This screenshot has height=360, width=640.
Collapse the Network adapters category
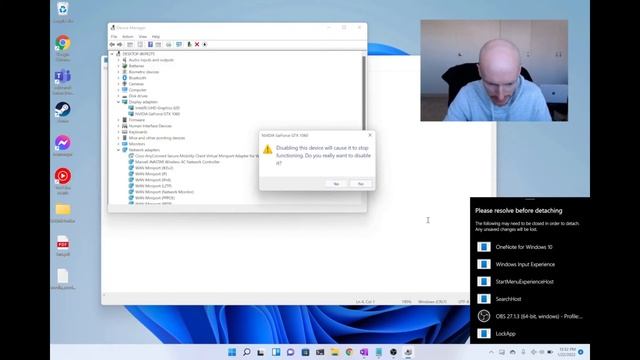pyautogui.click(x=119, y=150)
